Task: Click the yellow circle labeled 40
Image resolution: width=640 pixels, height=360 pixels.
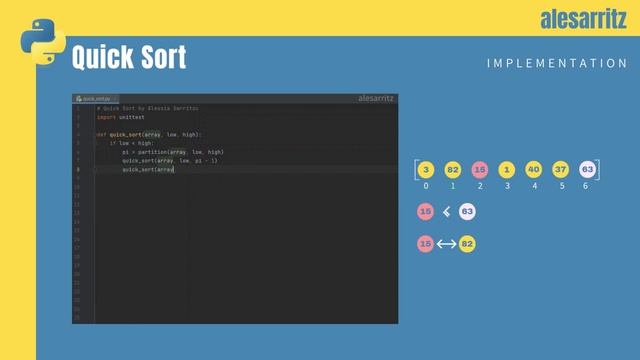Action: pos(533,169)
